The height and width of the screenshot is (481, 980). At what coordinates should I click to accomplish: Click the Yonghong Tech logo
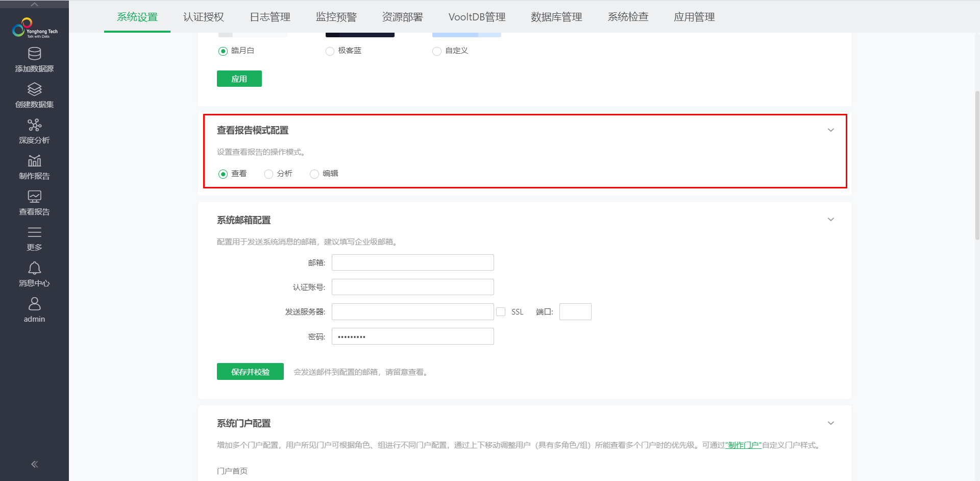coord(35,28)
